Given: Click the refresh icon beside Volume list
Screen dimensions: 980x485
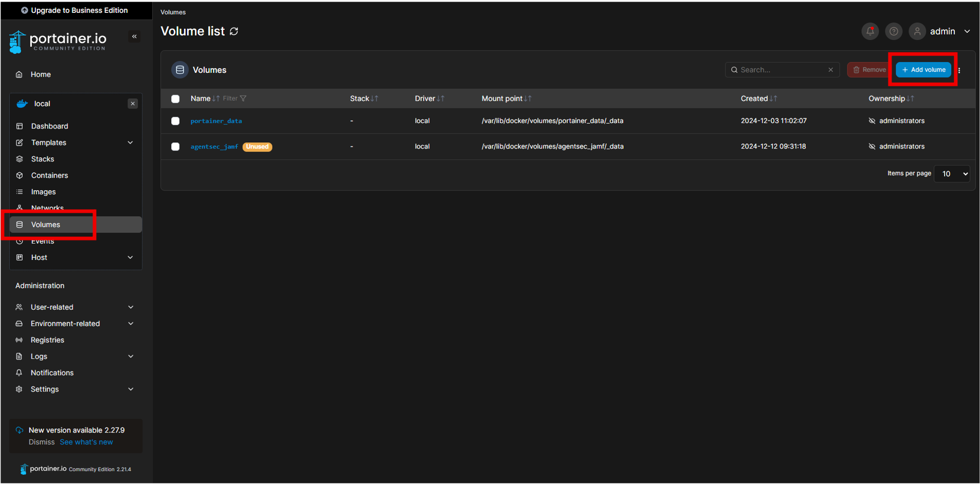Looking at the screenshot, I should tap(234, 31).
